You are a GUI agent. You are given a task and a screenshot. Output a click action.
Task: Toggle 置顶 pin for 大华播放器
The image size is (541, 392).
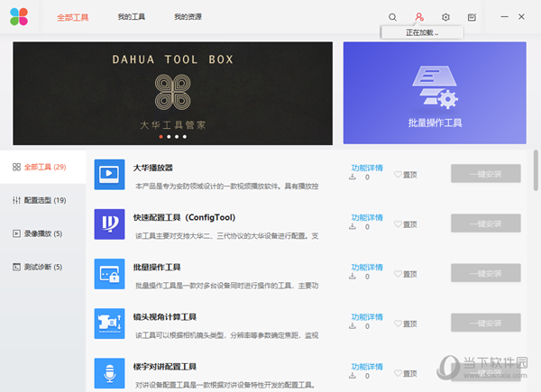[406, 175]
